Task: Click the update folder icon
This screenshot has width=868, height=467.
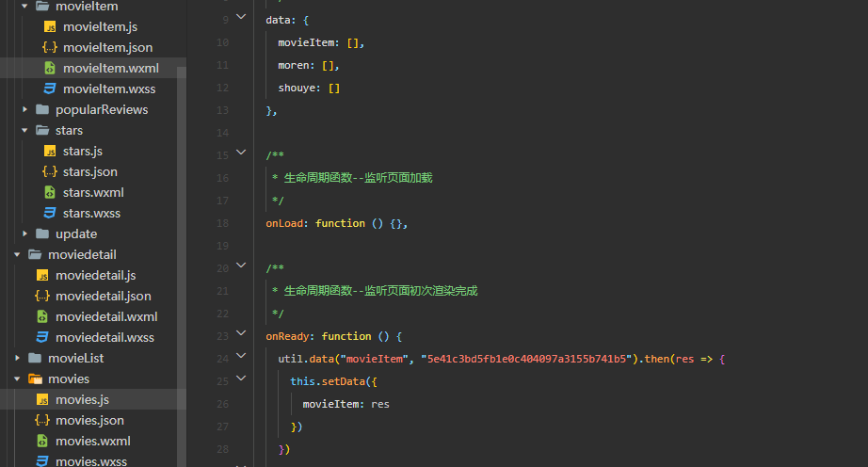Action: click(42, 233)
